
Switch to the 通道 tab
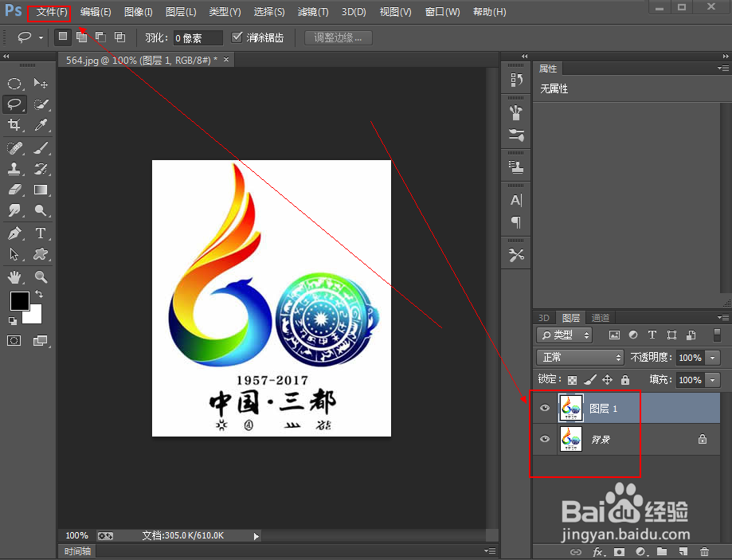point(601,318)
